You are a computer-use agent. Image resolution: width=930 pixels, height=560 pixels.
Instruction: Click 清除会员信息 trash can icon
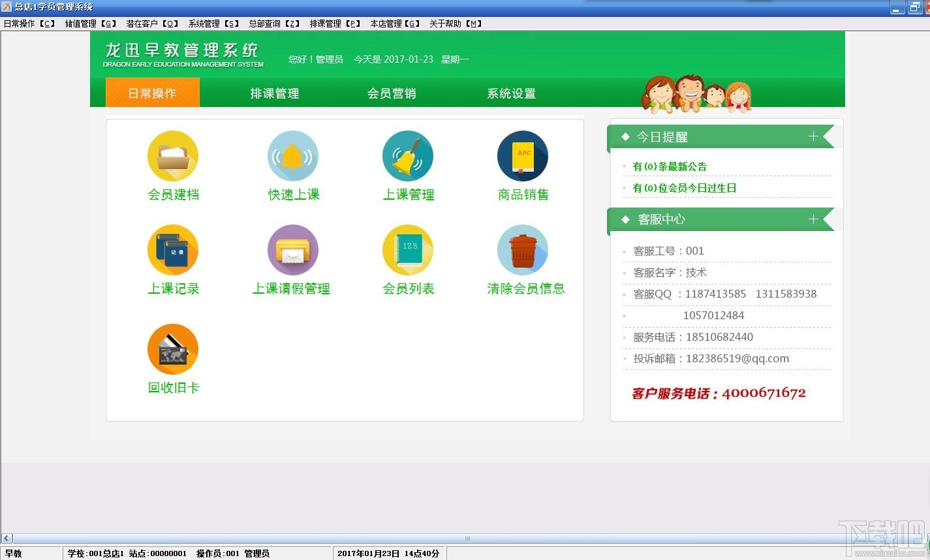point(523,250)
